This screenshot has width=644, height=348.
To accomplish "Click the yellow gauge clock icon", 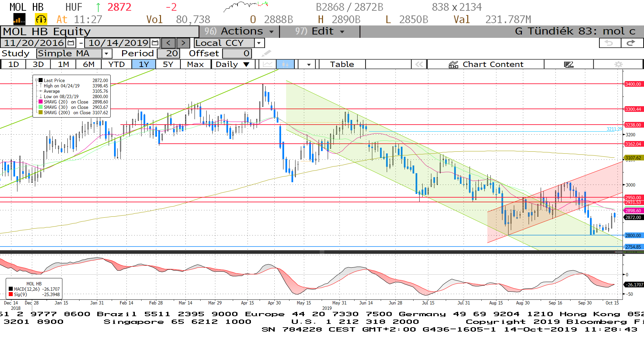I will coord(41,19).
